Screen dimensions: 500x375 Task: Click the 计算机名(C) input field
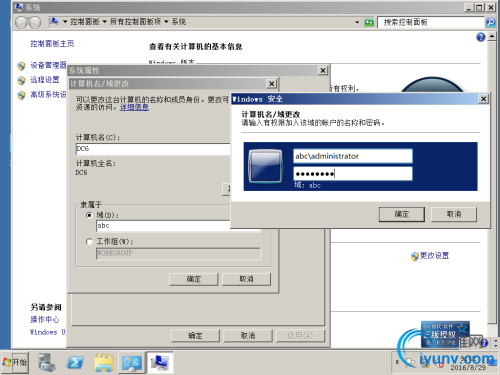tap(153, 149)
